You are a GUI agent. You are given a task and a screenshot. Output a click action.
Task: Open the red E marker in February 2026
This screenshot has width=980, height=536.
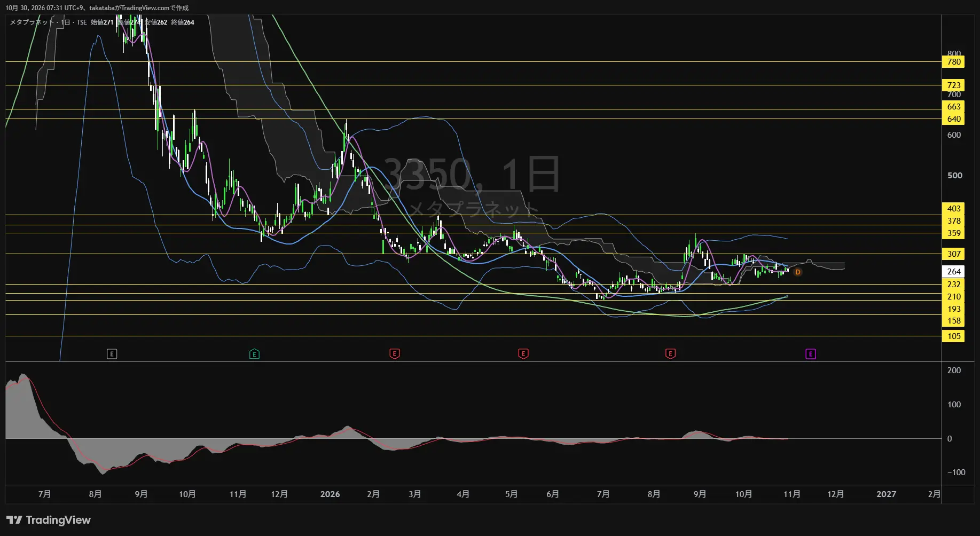[x=395, y=354]
